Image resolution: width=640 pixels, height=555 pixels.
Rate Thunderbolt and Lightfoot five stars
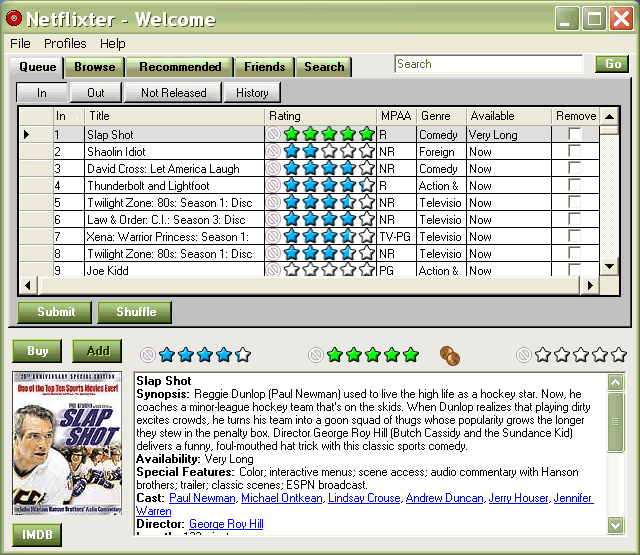click(367, 185)
